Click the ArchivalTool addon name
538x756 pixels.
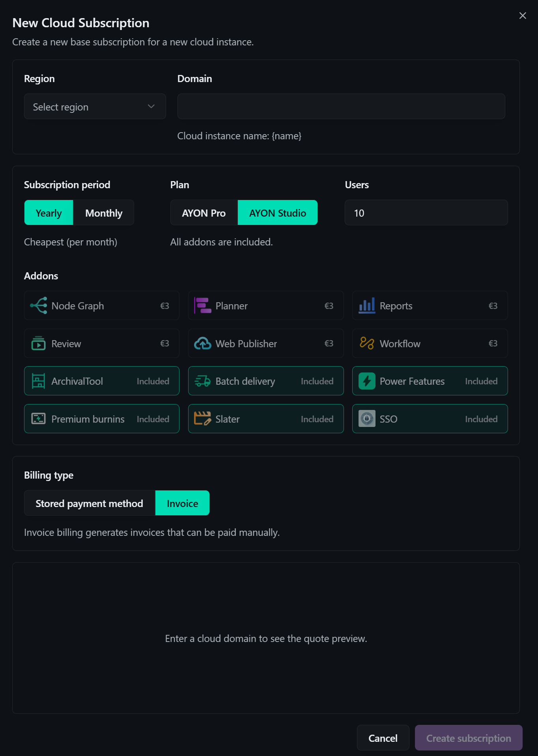click(x=77, y=381)
